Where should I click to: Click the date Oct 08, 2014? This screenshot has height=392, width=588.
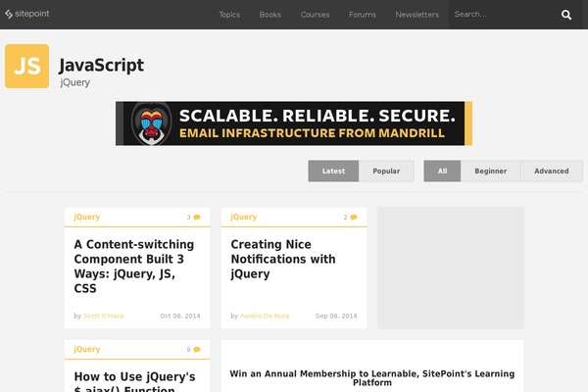pos(180,316)
